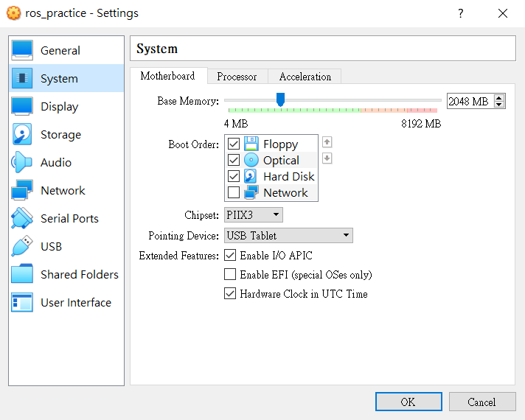This screenshot has height=420, width=525.
Task: Switch to the Acceleration tab
Action: [305, 77]
